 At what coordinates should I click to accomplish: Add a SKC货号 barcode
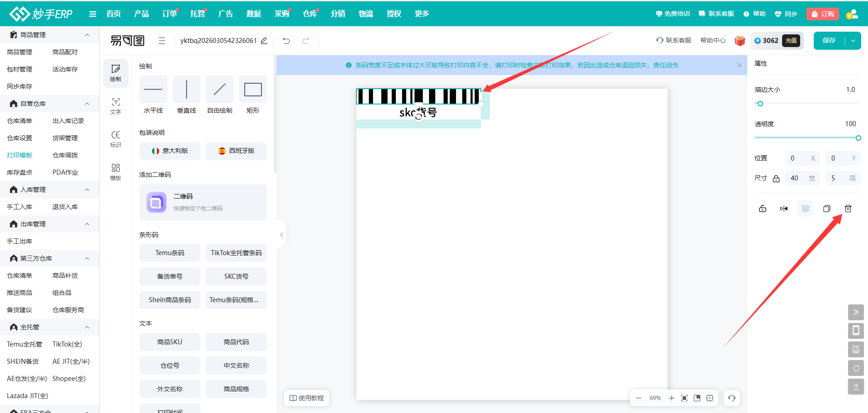point(236,276)
